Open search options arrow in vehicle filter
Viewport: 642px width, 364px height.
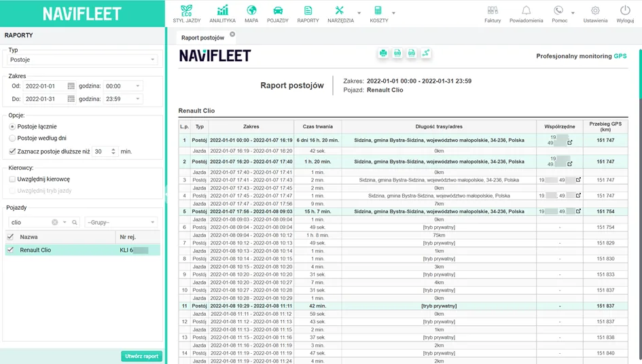click(x=65, y=222)
